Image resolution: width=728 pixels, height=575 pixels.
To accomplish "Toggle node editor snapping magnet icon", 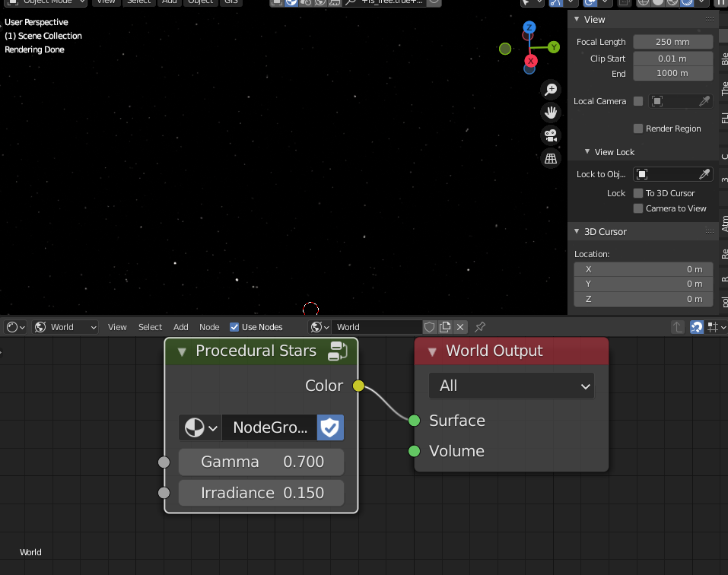I will [x=696, y=327].
